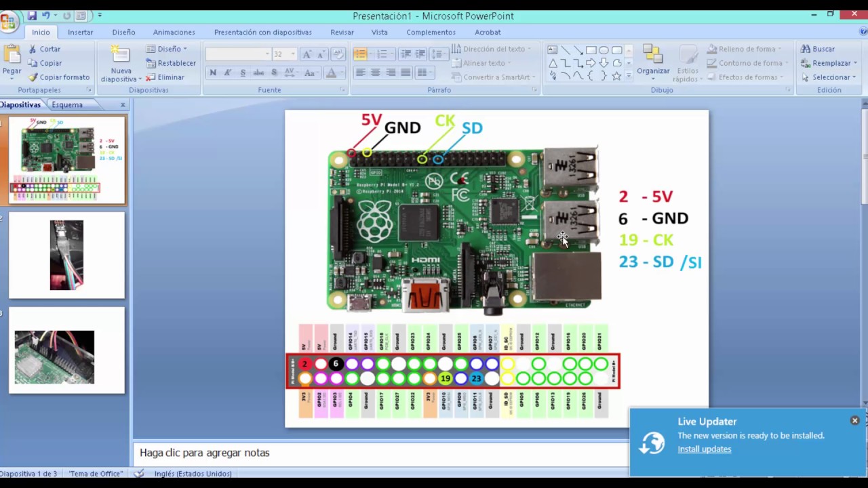This screenshot has width=868, height=488.
Task: Open the Insertar ribbon tab
Action: click(x=80, y=32)
